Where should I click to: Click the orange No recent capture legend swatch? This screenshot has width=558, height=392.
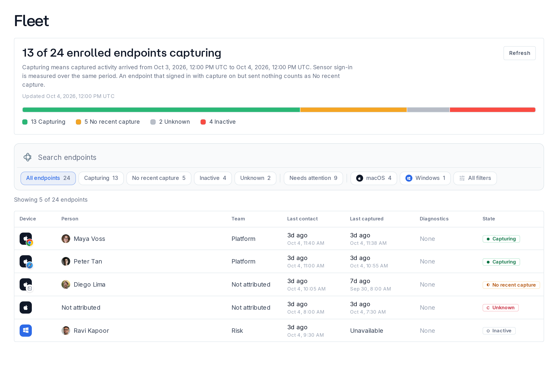pyautogui.click(x=78, y=122)
